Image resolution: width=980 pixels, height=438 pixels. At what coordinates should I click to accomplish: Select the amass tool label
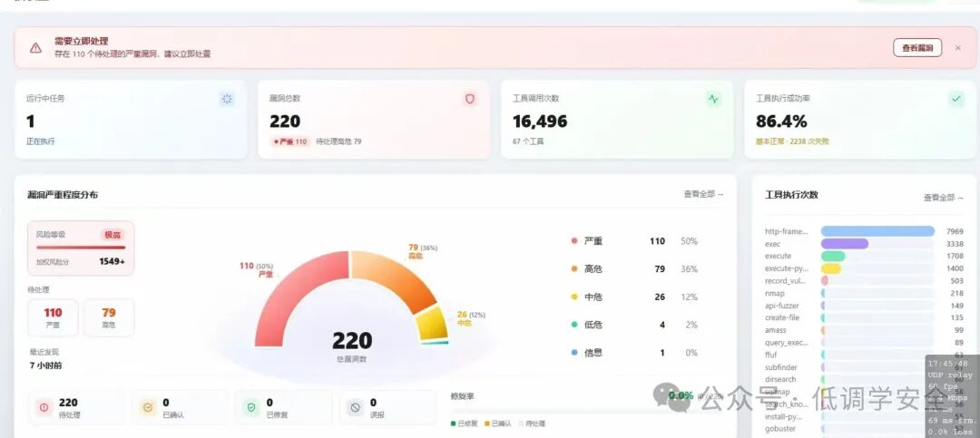(x=776, y=330)
